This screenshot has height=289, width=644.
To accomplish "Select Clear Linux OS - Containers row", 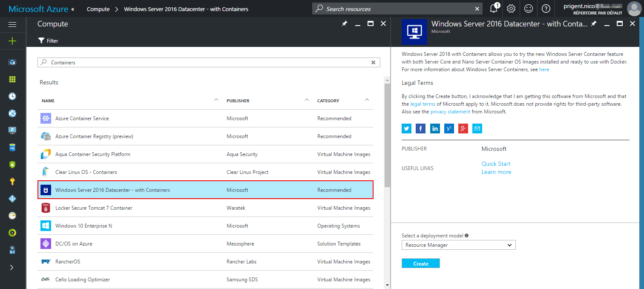I will pyautogui.click(x=205, y=172).
